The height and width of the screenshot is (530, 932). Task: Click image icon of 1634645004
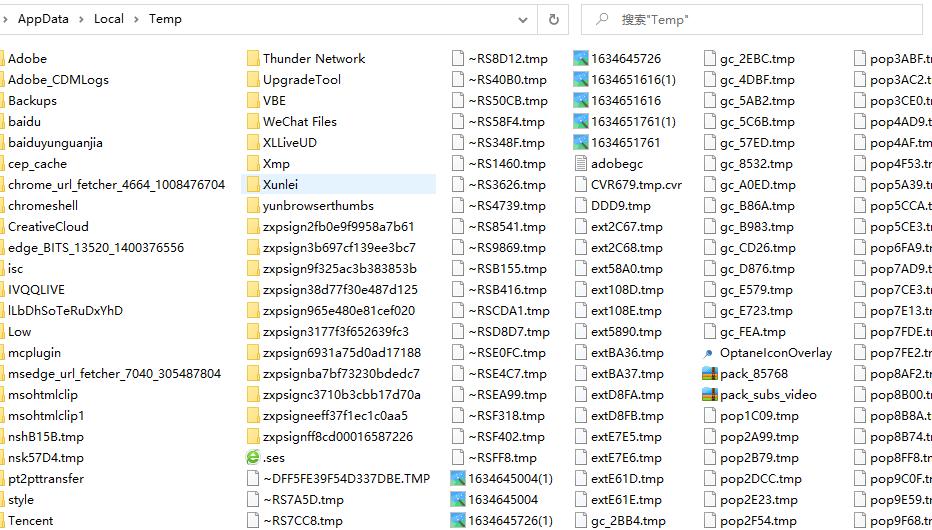coord(458,500)
